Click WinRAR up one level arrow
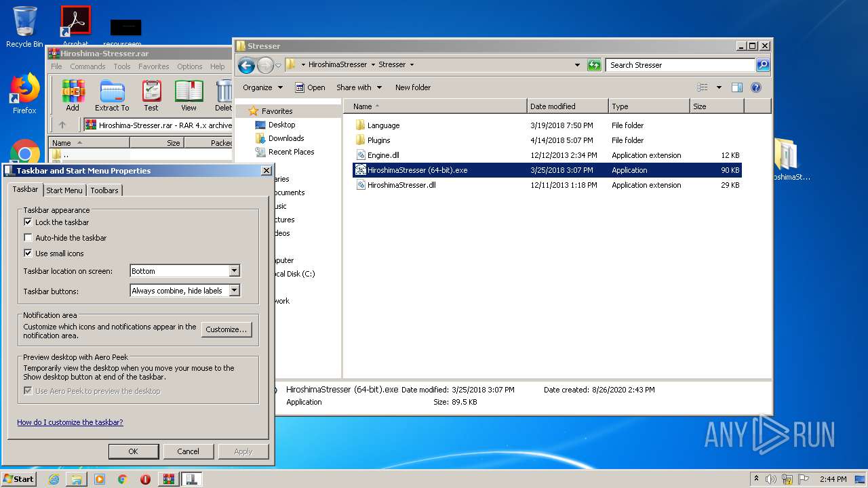The image size is (868, 488). pyautogui.click(x=62, y=125)
